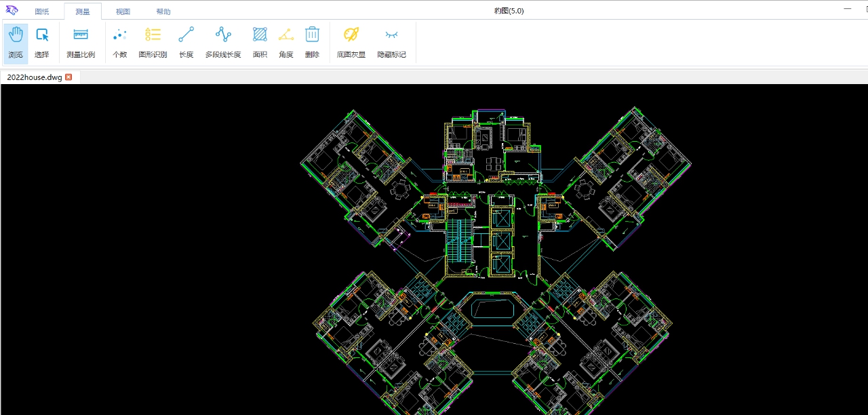This screenshot has width=868, height=415.
Task: Click the 删除 (delete) trash icon
Action: tap(312, 42)
